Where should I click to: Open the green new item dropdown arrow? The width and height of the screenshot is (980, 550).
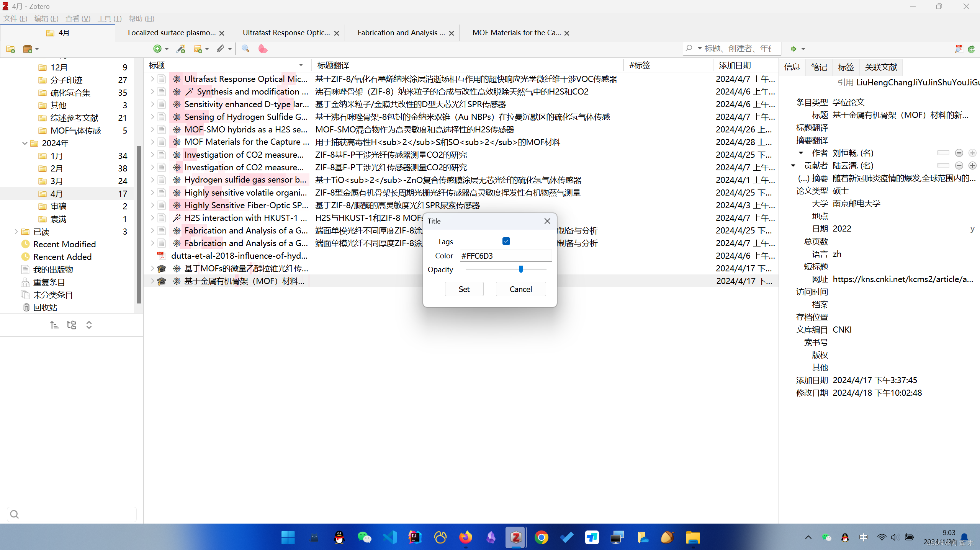pos(167,49)
